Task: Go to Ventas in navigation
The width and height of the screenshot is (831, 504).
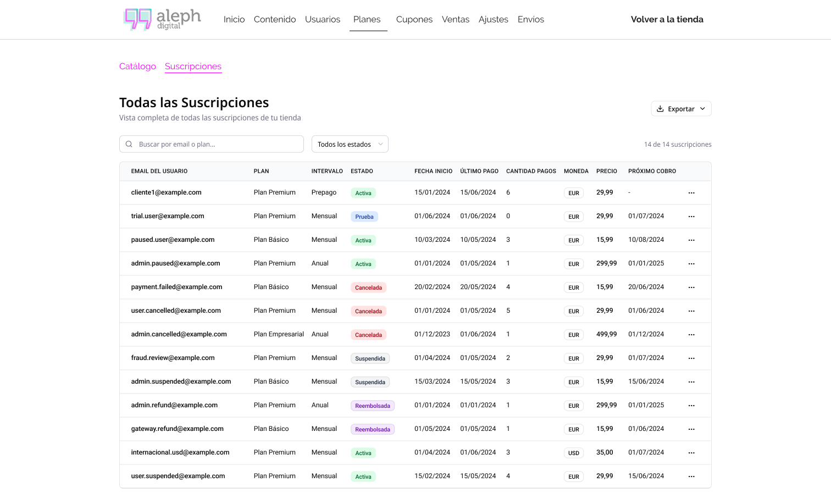Action: click(455, 19)
